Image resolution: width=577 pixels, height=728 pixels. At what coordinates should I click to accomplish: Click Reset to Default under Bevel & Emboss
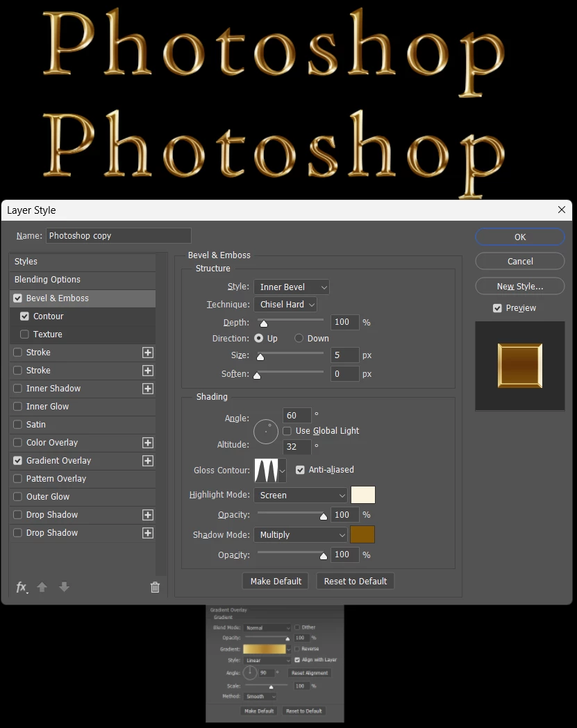(x=356, y=582)
